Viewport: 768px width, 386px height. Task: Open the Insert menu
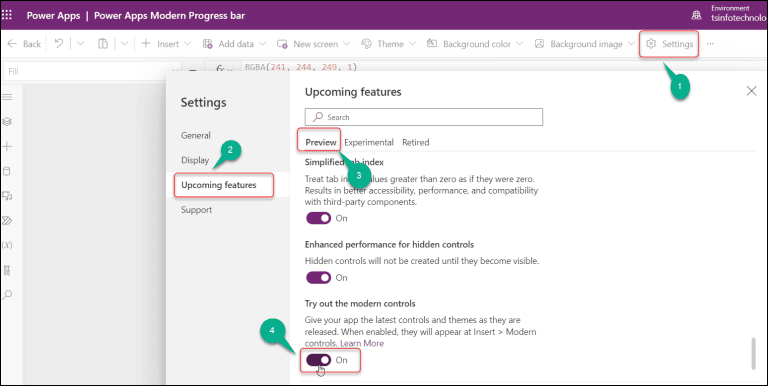tap(166, 44)
